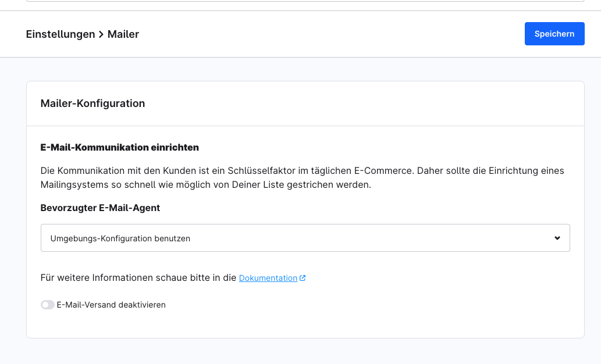601x364 pixels.
Task: Click Mailer in the breadcrumb title
Action: coord(123,34)
